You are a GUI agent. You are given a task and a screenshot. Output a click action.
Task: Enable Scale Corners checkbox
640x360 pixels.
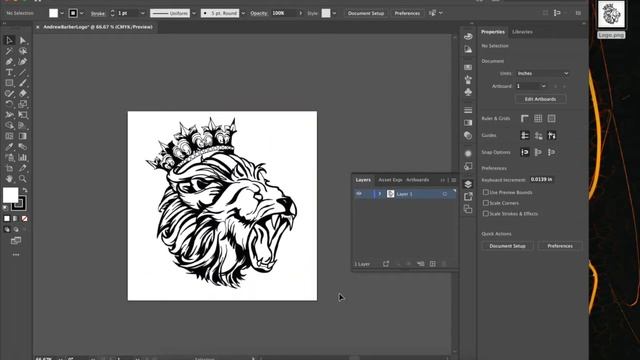[x=486, y=202]
